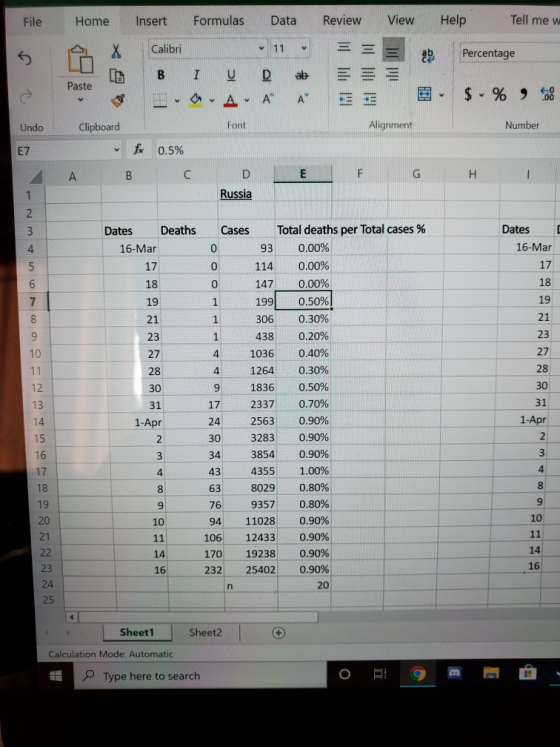560x747 pixels.
Task: Align text right
Action: coord(392,74)
